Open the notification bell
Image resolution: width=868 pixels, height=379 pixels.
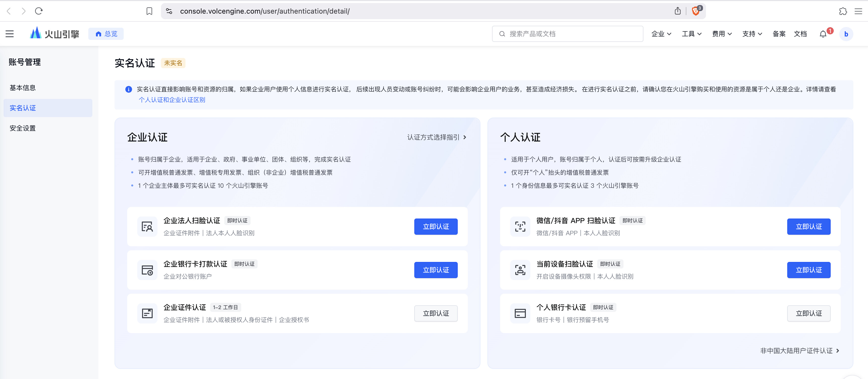(x=823, y=34)
